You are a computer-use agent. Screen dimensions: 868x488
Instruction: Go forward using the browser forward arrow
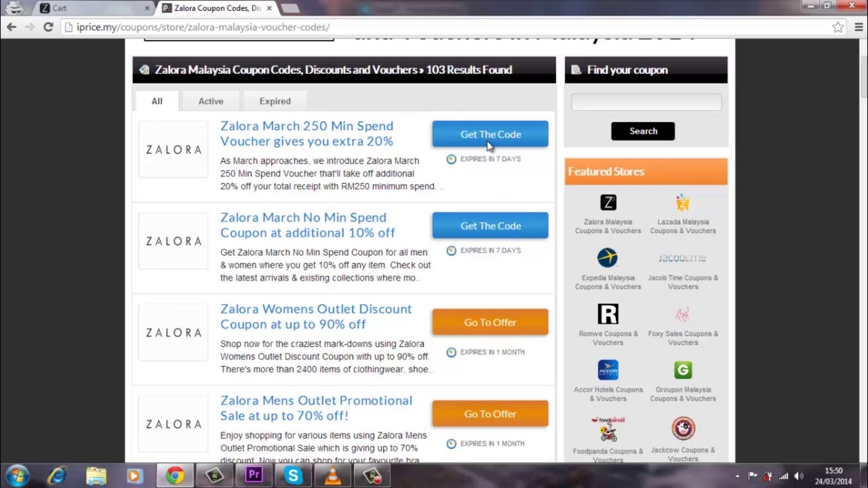30,27
